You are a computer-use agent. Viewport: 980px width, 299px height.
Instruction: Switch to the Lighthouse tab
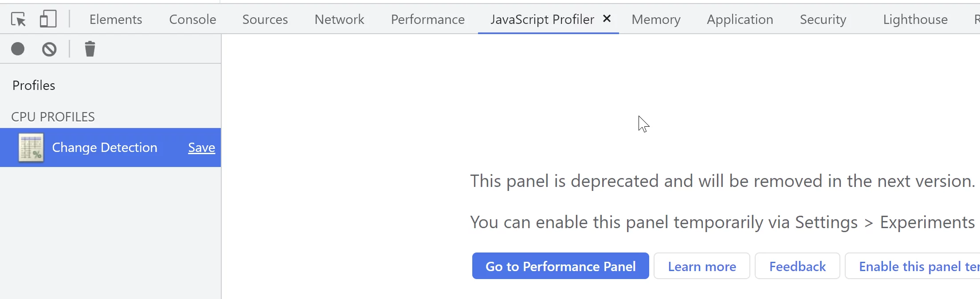915,19
